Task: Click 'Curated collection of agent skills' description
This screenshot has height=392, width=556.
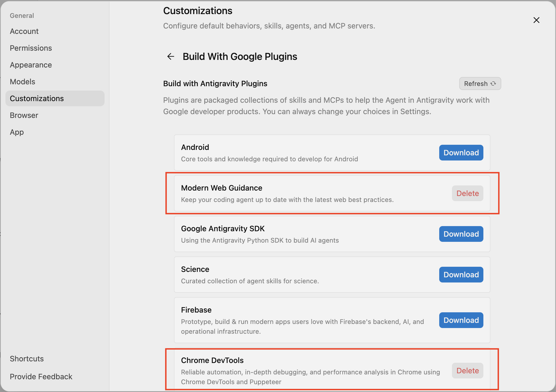Action: (x=250, y=281)
